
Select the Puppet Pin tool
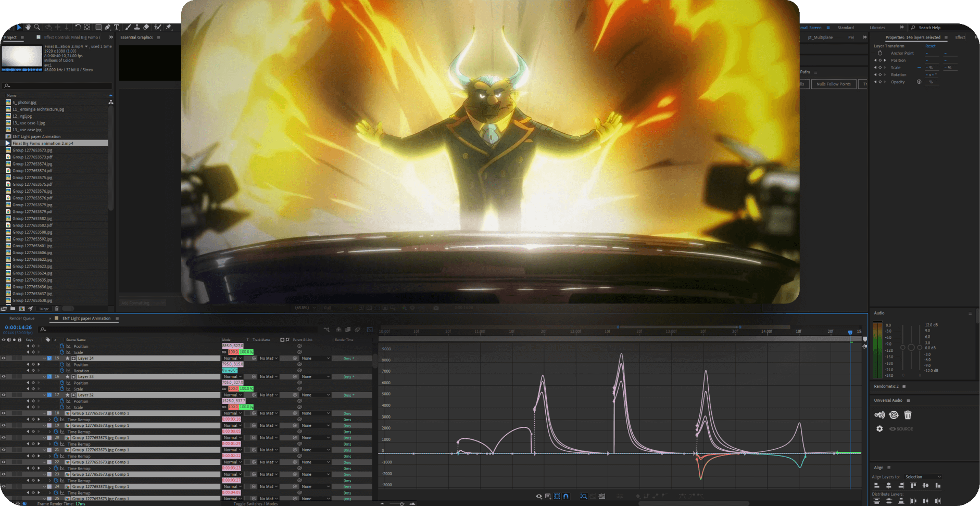168,27
